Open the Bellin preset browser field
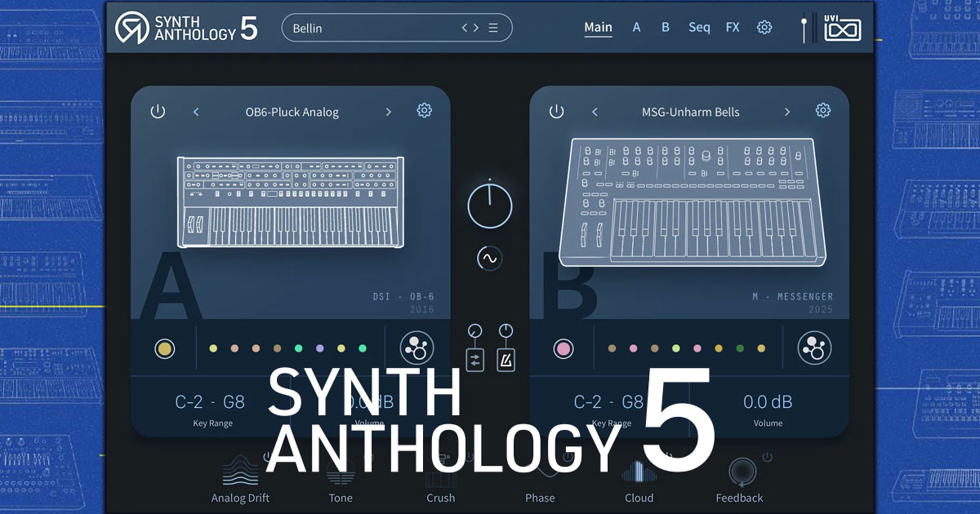Image resolution: width=980 pixels, height=514 pixels. point(397,28)
